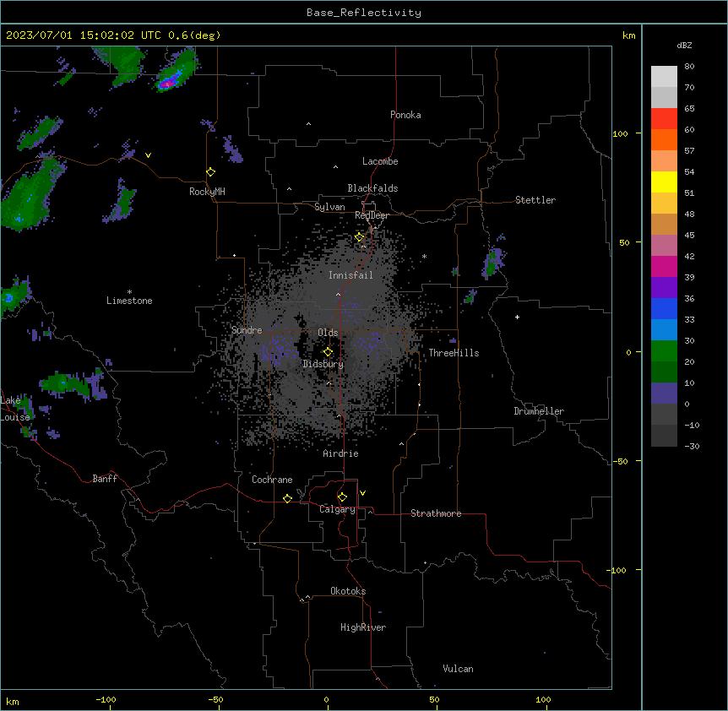
Task: Click the asterisk marker above Limestone
Action: pyautogui.click(x=129, y=292)
